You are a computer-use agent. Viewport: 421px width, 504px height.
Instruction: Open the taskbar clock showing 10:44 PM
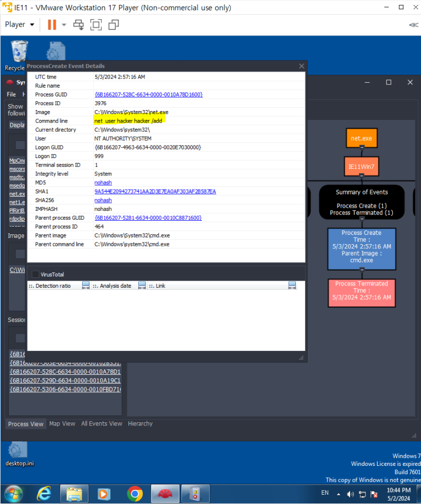pos(399,494)
